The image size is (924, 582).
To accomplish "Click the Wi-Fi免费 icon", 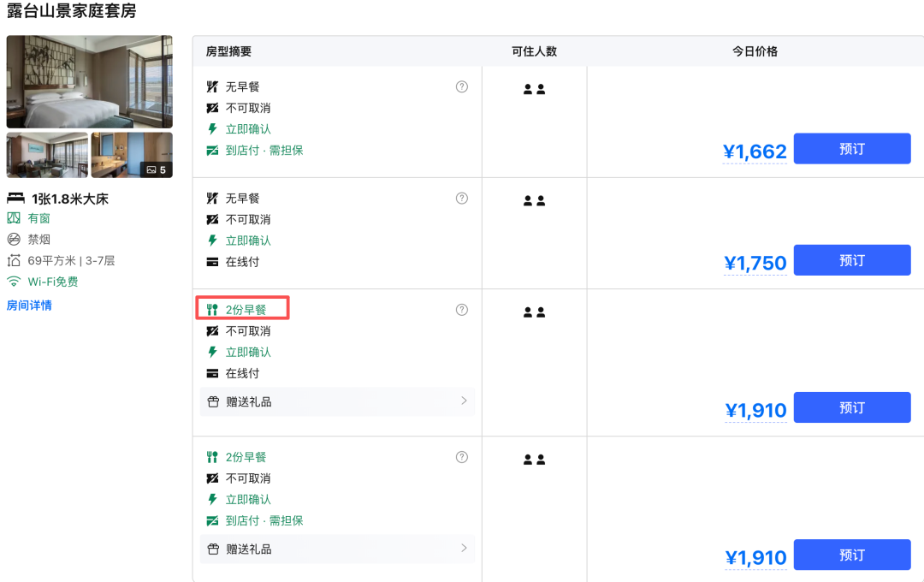I will 14,282.
